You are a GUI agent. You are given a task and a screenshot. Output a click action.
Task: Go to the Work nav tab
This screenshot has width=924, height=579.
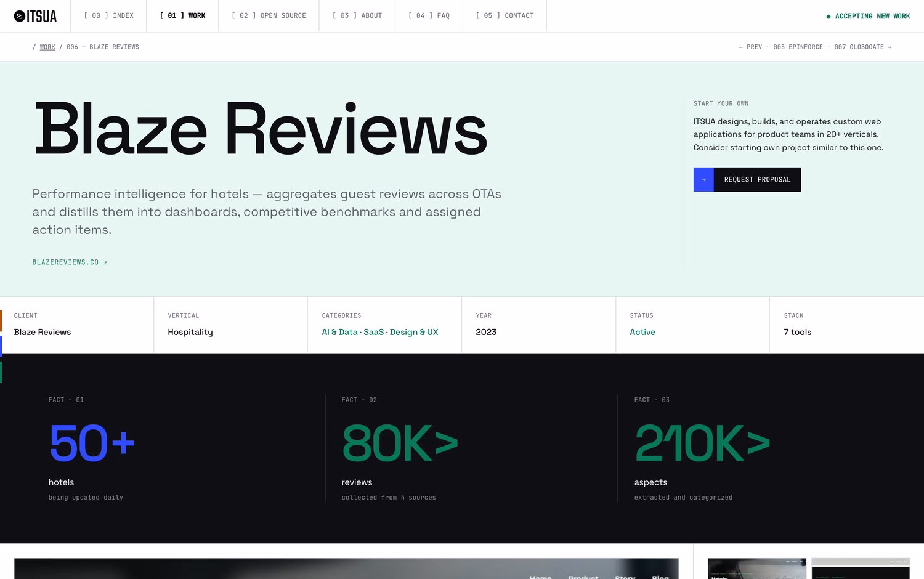182,16
